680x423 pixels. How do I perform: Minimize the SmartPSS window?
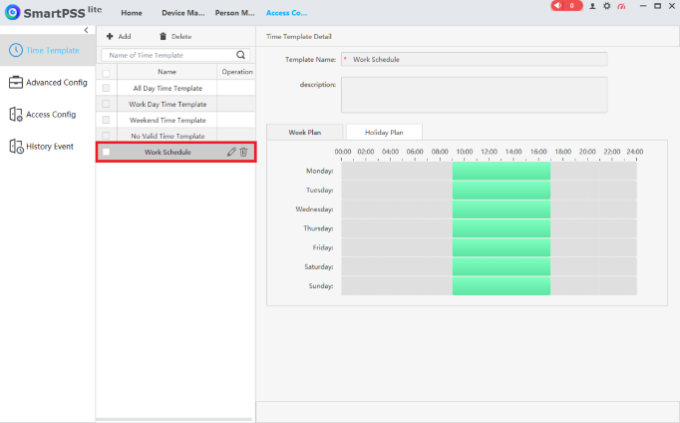pyautogui.click(x=643, y=6)
